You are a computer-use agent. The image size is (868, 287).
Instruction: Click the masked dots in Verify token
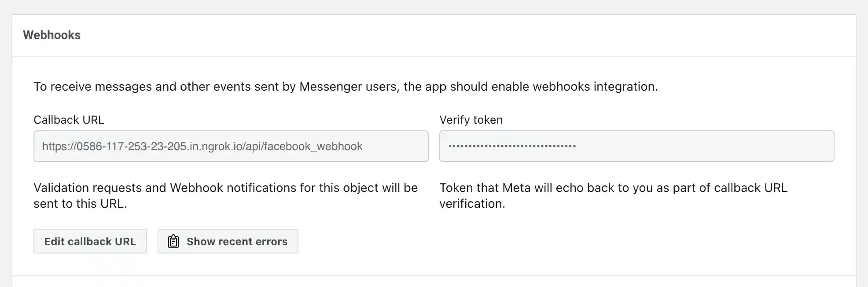512,146
